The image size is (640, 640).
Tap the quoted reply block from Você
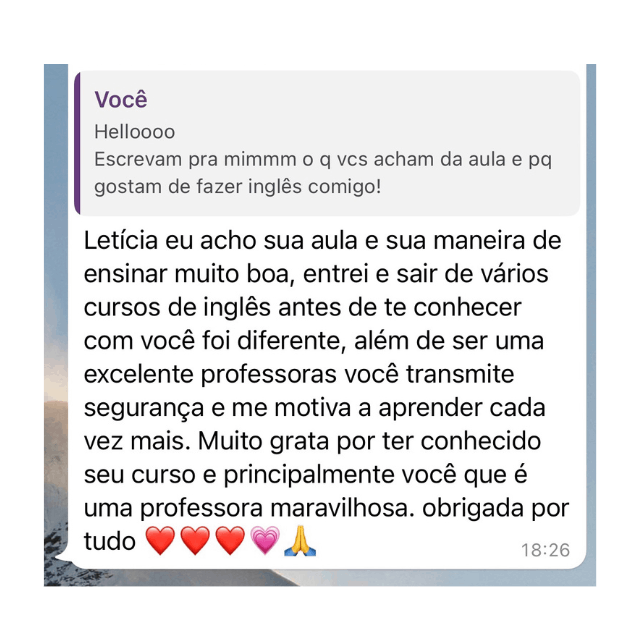click(327, 143)
